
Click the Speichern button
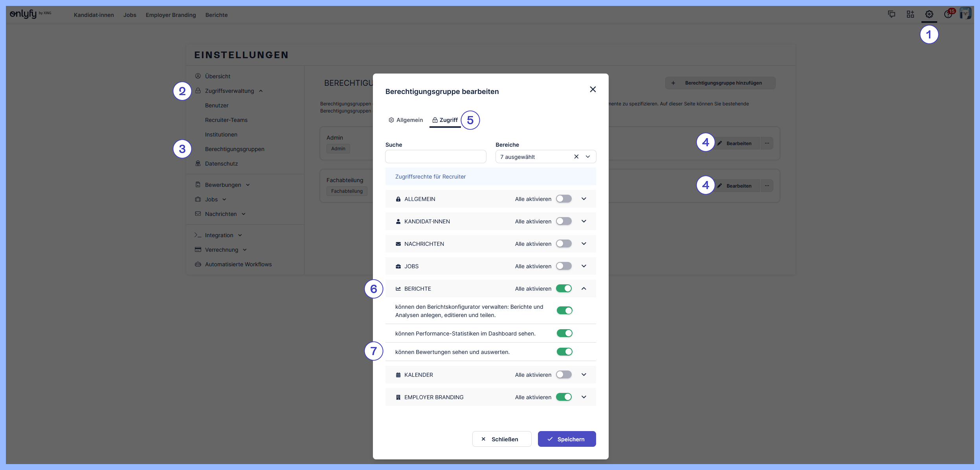click(566, 439)
